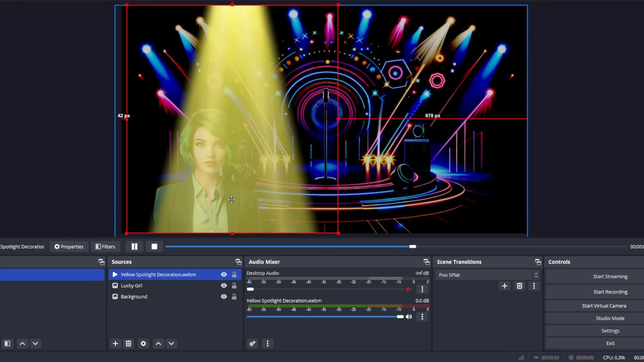Hide the Yellow Spotlight Decoration.webm source
644x362 pixels.
coord(224,275)
